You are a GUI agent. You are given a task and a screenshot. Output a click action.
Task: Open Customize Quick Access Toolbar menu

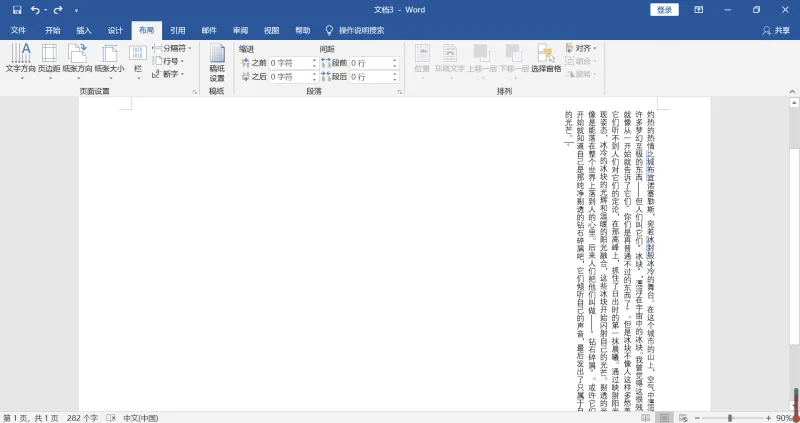[77, 10]
